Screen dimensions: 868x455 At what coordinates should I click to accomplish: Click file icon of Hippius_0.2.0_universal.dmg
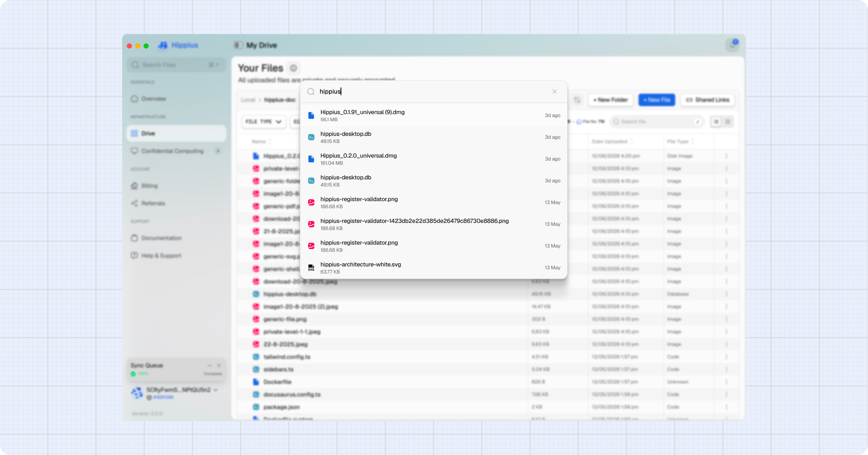tap(311, 159)
